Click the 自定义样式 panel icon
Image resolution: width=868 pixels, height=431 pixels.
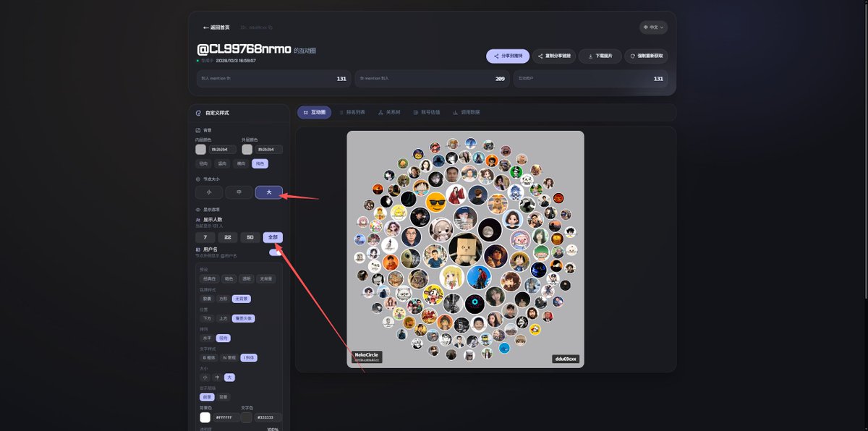pyautogui.click(x=199, y=113)
